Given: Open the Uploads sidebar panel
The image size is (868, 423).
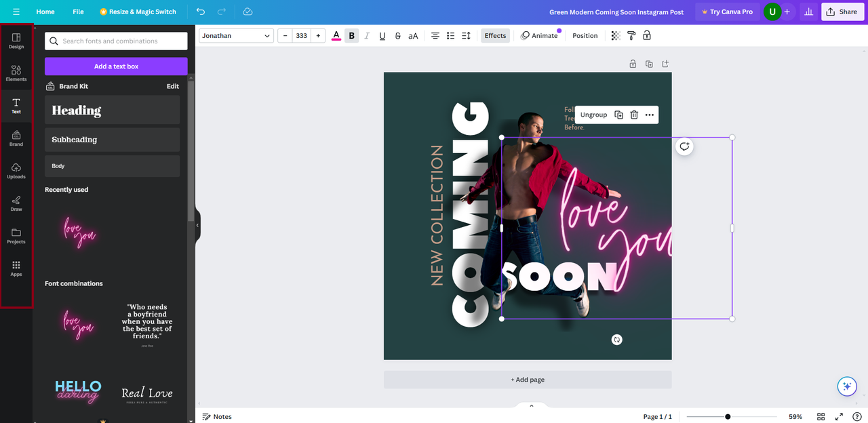Looking at the screenshot, I should click(x=16, y=171).
